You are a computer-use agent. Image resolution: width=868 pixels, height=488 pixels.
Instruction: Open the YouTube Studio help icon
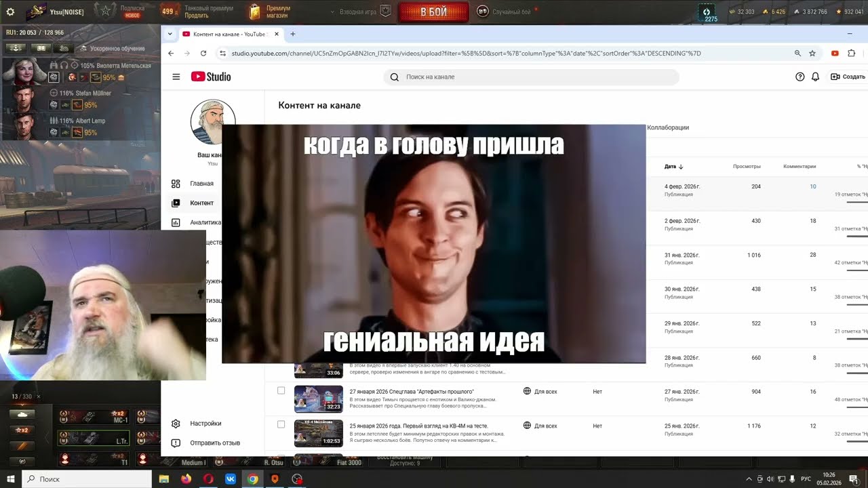[x=800, y=77]
